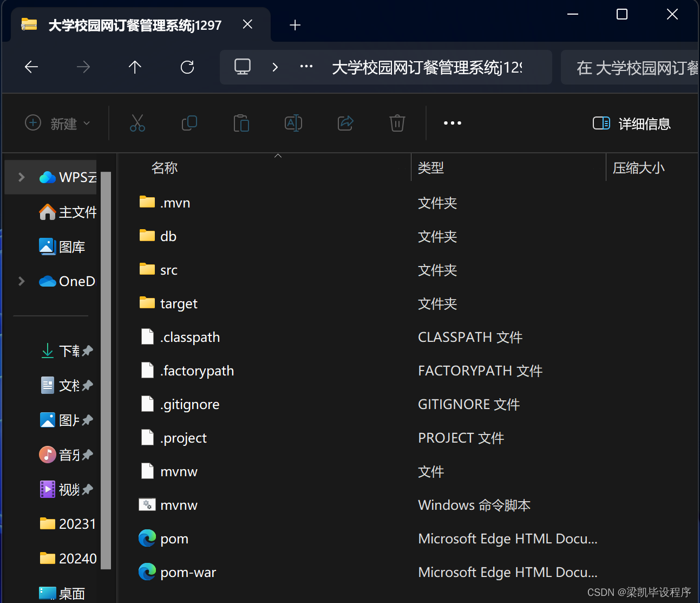Open a new File Explorer tab

point(295,24)
